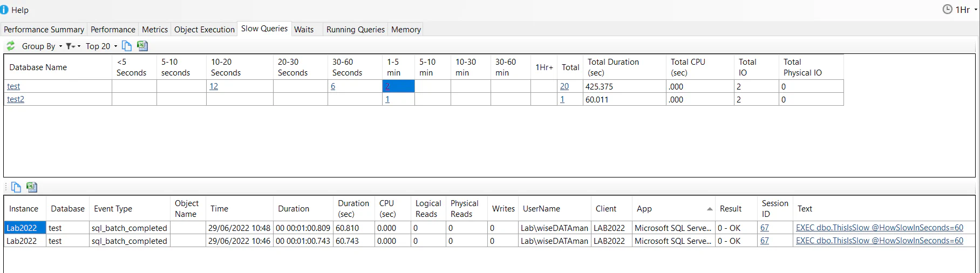Open the Top 20 dropdown
Viewport: 980px width, 273px height.
click(x=101, y=46)
